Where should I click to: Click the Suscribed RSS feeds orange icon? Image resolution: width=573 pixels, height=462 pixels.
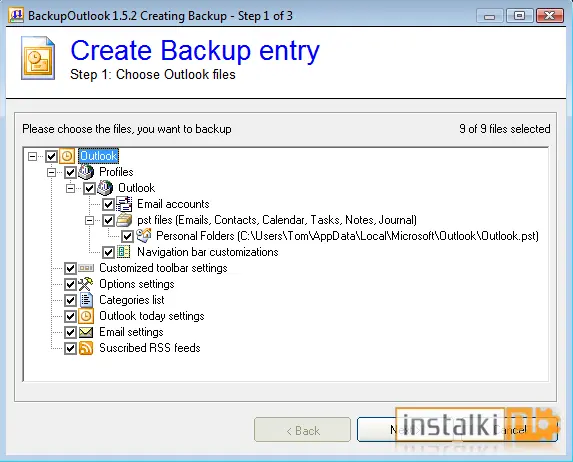coord(86,348)
